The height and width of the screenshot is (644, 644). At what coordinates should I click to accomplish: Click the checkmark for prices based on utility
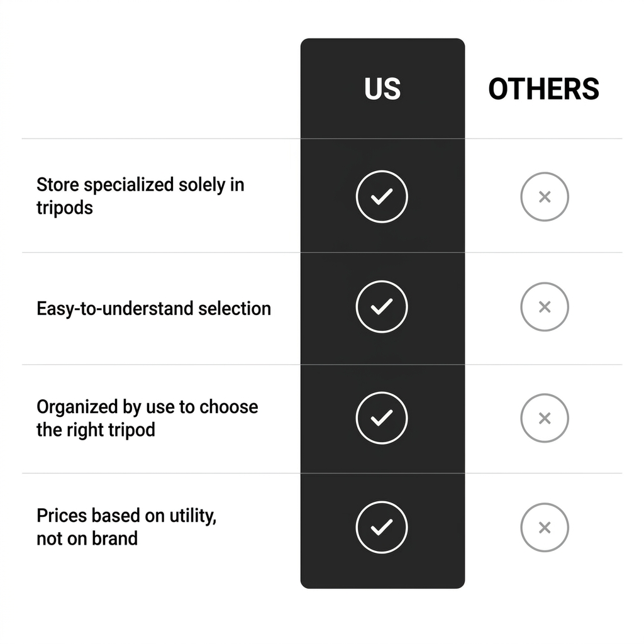382,528
